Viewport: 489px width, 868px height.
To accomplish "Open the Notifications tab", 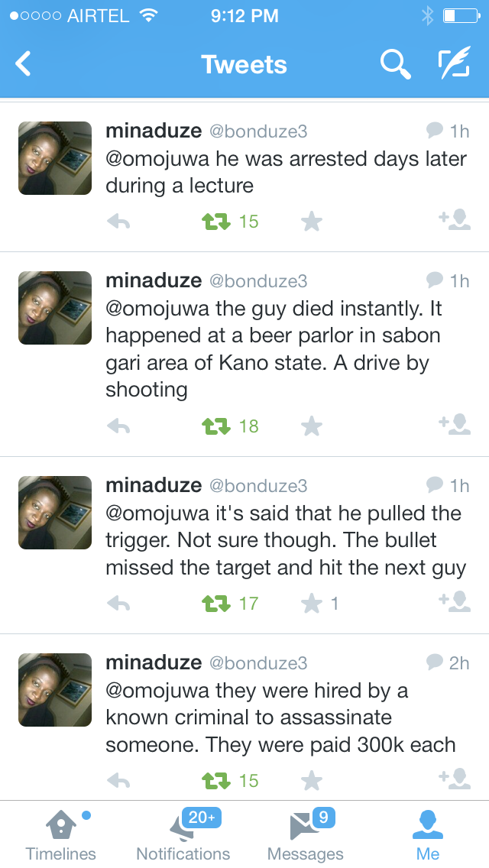I will pyautogui.click(x=183, y=834).
